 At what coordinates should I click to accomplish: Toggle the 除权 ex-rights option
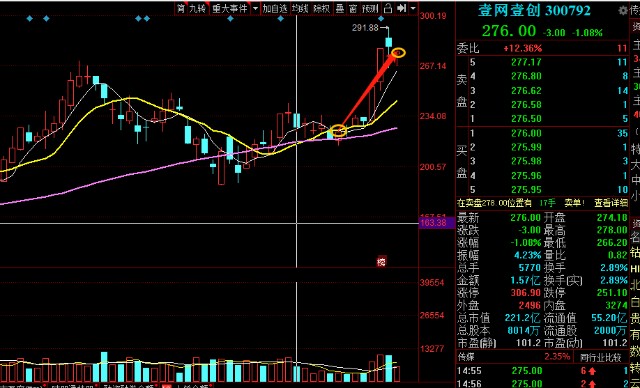[322, 8]
